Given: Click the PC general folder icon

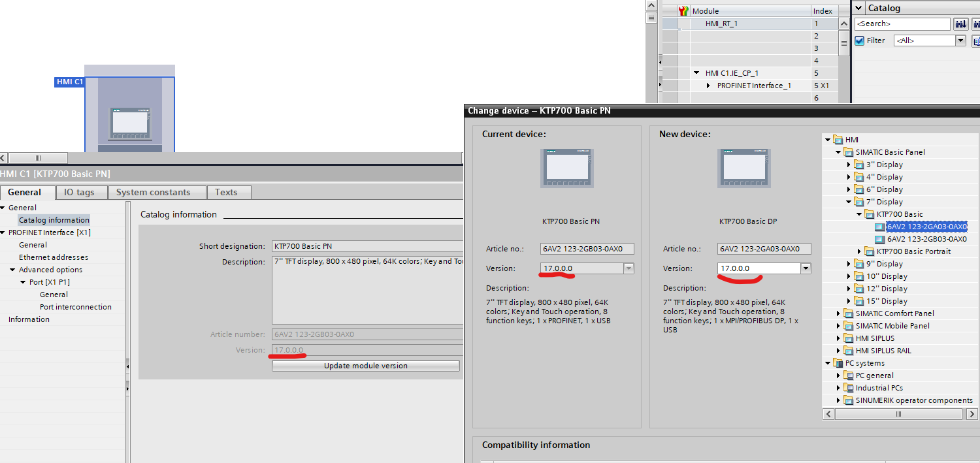Looking at the screenshot, I should [848, 375].
